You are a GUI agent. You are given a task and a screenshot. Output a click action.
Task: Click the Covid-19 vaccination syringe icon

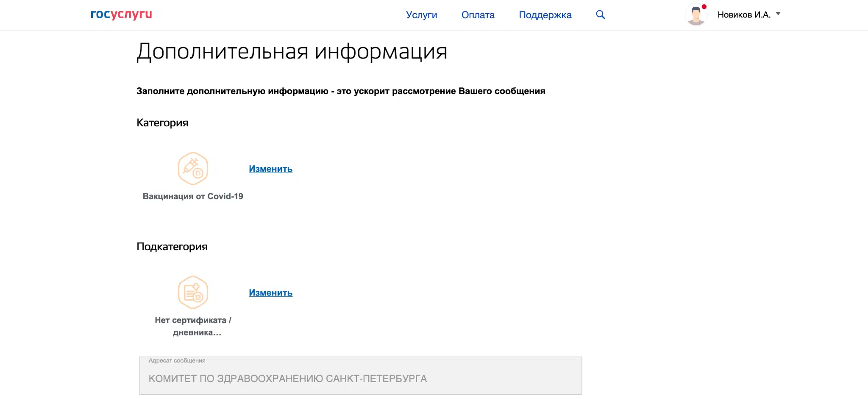tap(193, 168)
